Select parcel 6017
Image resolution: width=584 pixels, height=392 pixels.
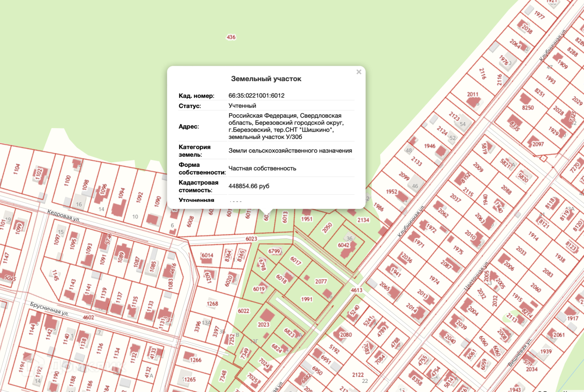tap(296, 262)
